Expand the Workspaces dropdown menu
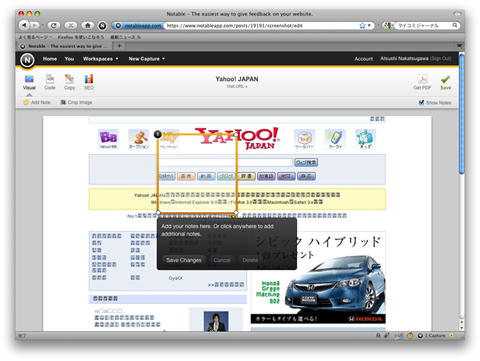480x361 pixels. pyautogui.click(x=100, y=59)
